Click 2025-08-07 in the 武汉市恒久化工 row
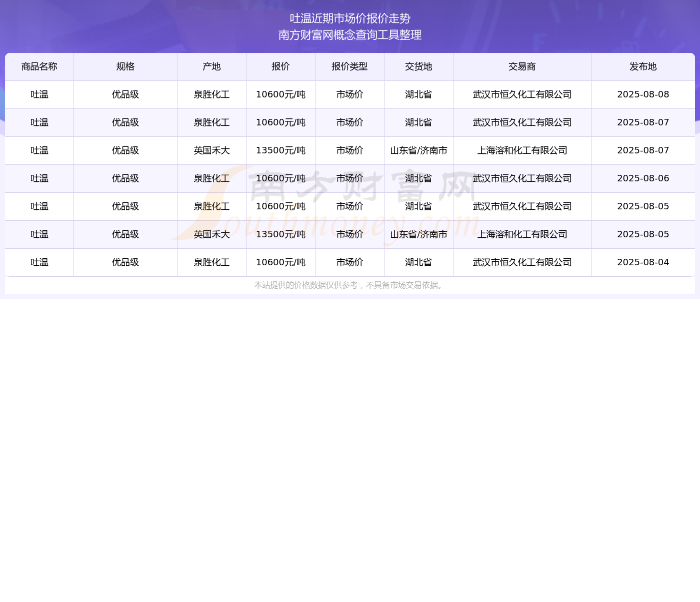This screenshot has width=700, height=602. 643,122
